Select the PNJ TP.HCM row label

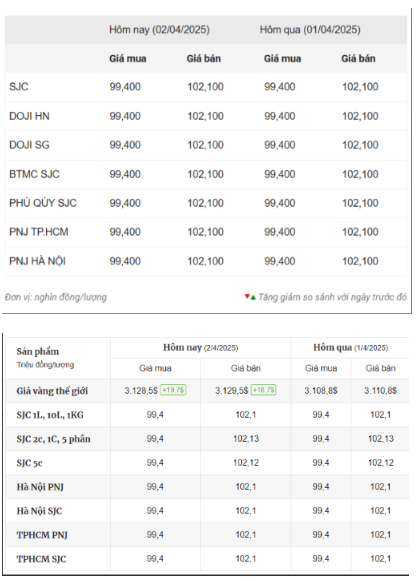(39, 232)
